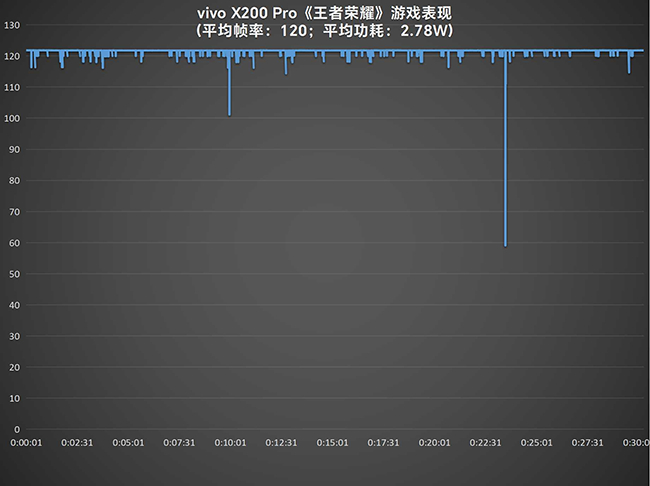Click the x-axis time label 0:25:01
Viewport: 650px width, 486px height.
pos(536,443)
